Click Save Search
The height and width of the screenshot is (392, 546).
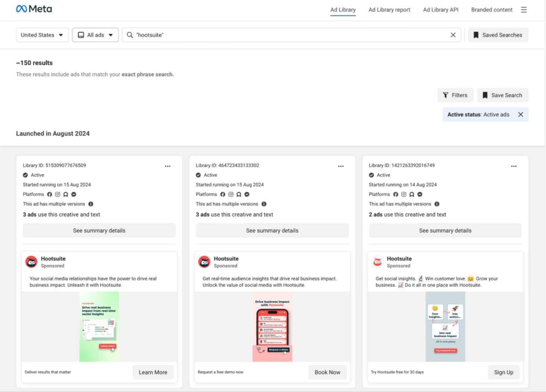tap(503, 95)
